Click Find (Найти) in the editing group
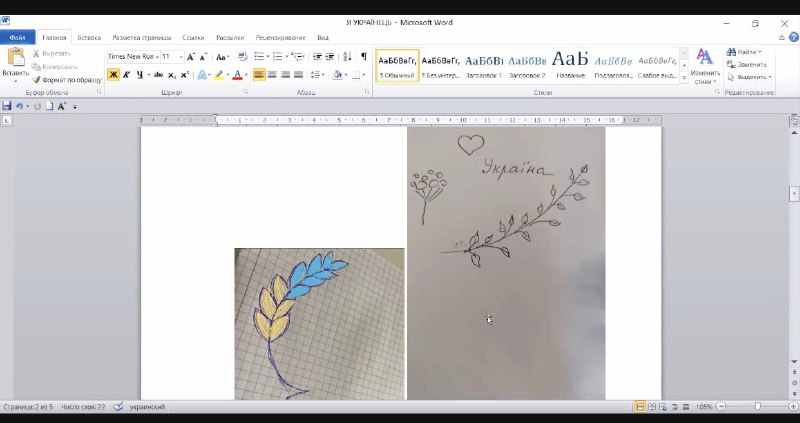Screen dimensions: 800x423 744,52
